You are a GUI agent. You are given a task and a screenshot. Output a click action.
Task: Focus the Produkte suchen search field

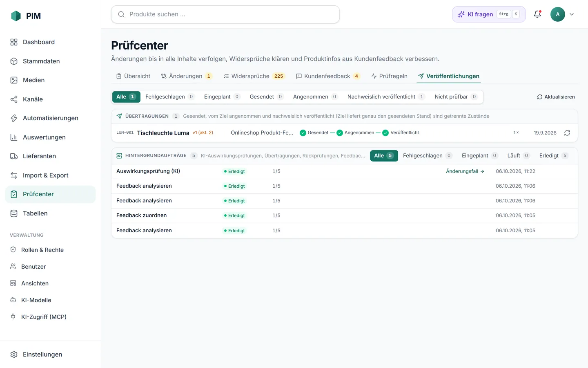point(225,14)
